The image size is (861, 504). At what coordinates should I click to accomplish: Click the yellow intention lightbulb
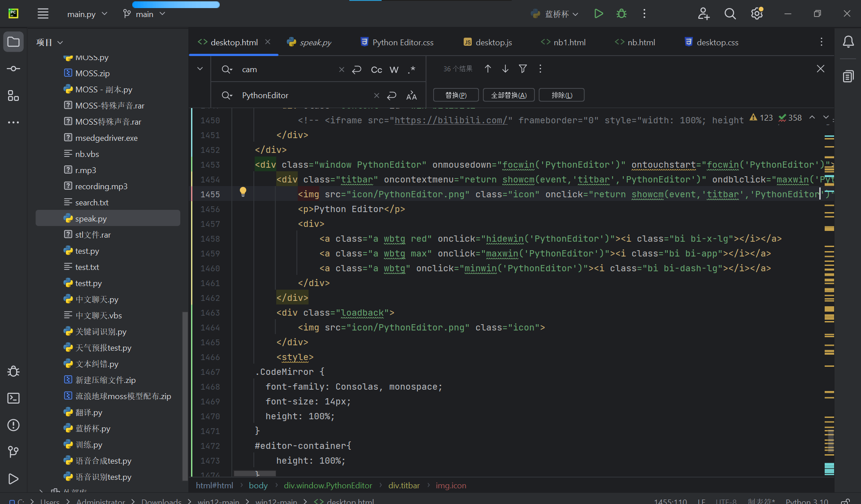[x=243, y=192]
